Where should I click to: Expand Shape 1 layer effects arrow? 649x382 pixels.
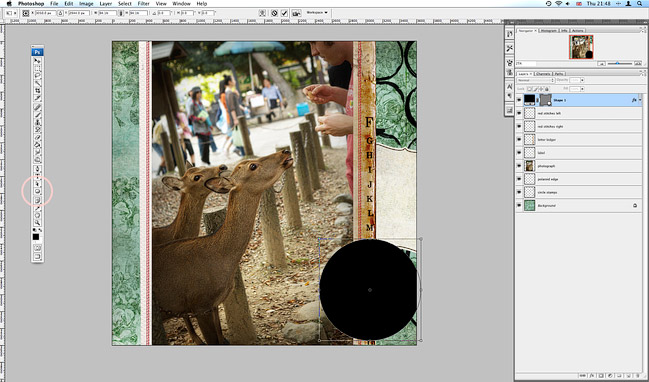[x=640, y=100]
